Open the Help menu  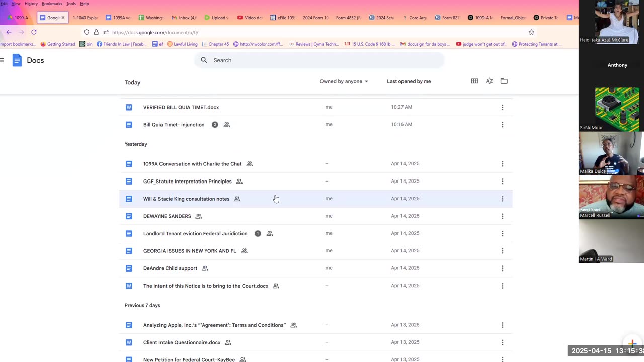[85, 4]
